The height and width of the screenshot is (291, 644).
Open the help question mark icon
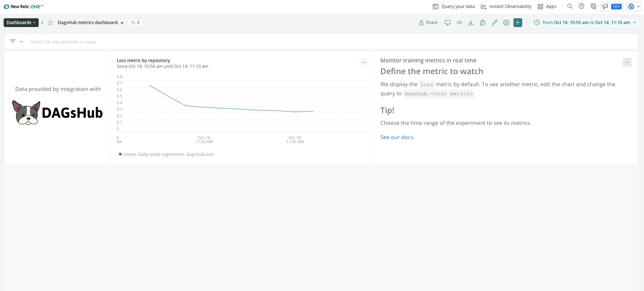coord(582,7)
